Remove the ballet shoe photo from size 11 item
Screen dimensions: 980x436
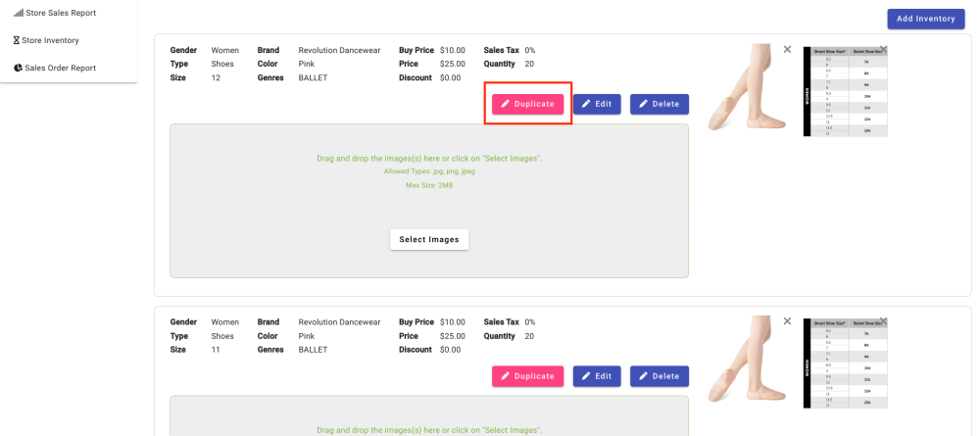pyautogui.click(x=787, y=320)
